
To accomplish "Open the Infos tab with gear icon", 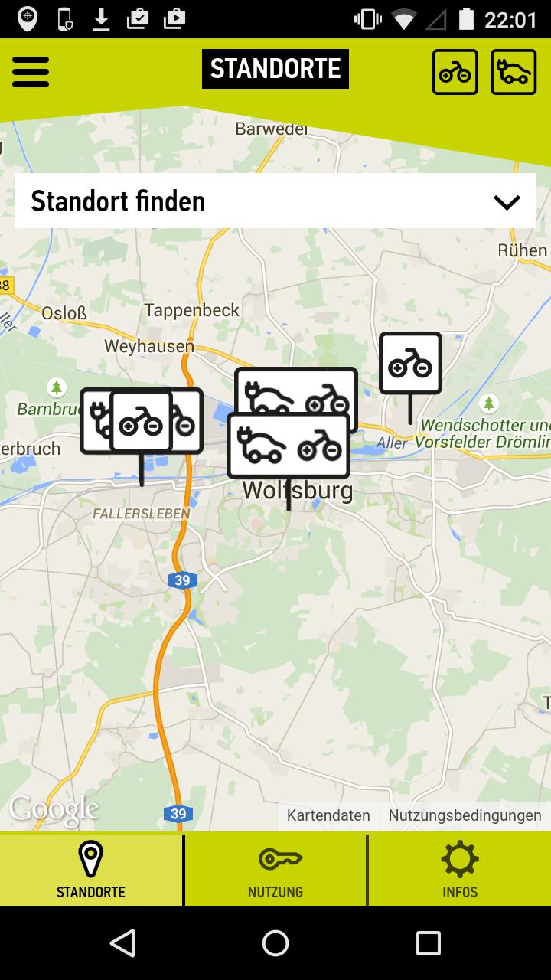I will (x=460, y=871).
